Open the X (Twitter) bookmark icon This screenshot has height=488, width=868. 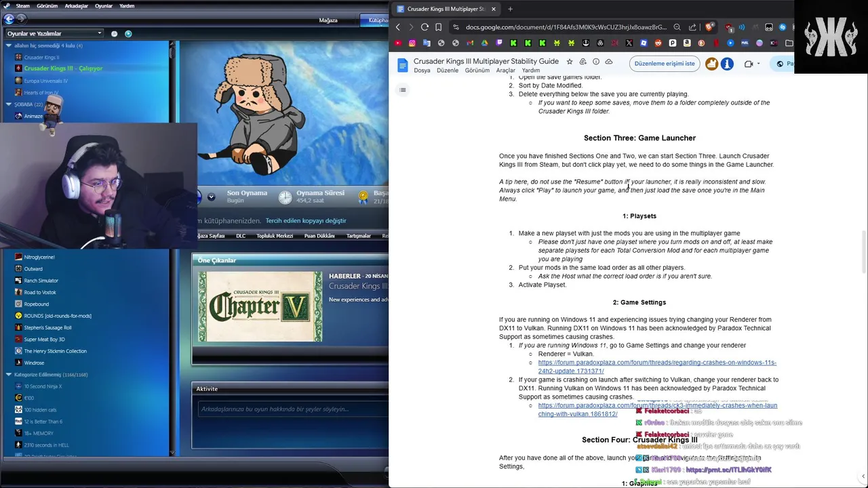coord(629,43)
